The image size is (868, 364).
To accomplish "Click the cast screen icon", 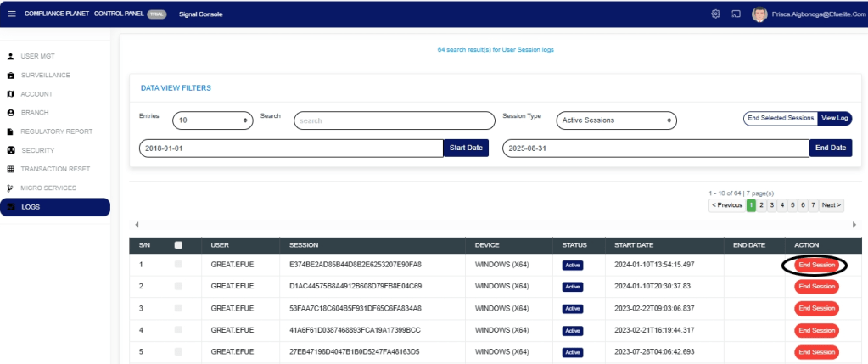I will (x=736, y=14).
